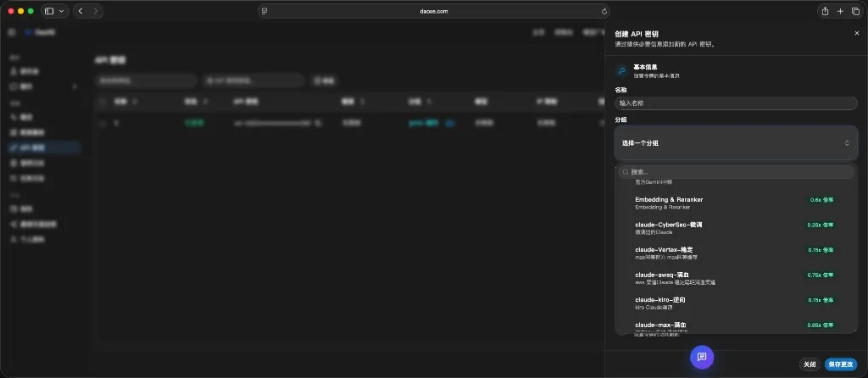Select the claude-kiro-逆向 group

point(736,303)
